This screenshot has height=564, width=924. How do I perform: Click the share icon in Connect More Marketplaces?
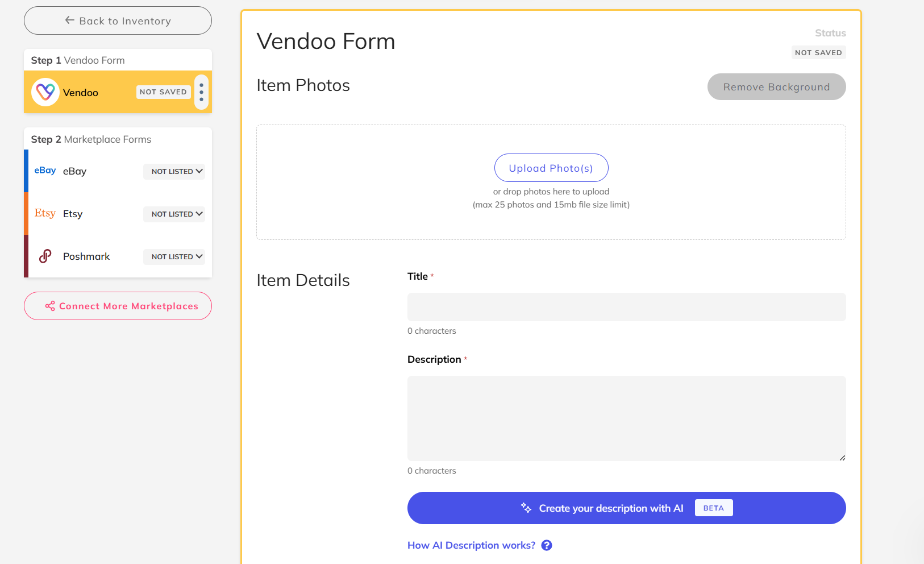50,306
